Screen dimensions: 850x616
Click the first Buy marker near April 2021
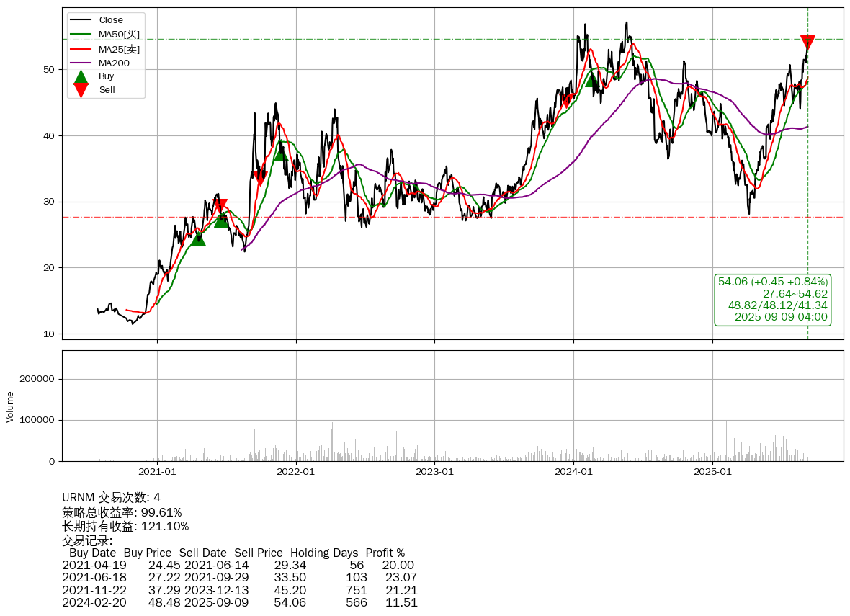(197, 238)
